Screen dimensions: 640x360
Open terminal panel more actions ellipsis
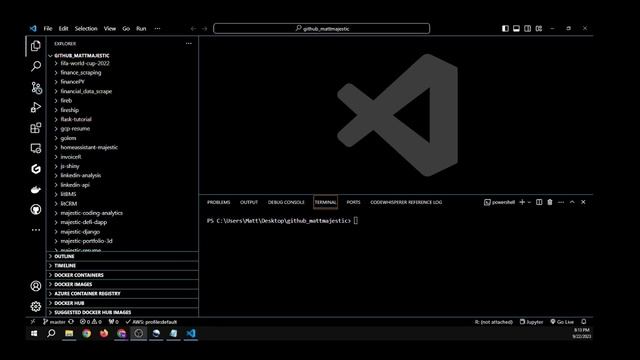[561, 202]
